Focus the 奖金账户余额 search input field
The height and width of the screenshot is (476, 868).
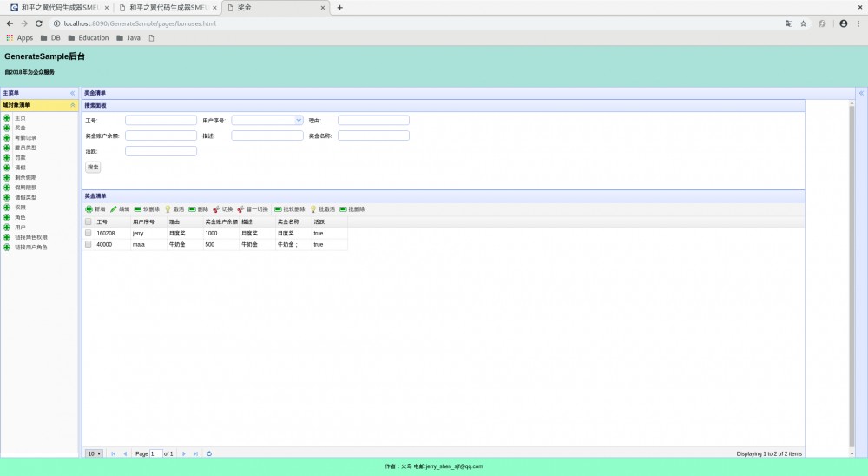(161, 136)
